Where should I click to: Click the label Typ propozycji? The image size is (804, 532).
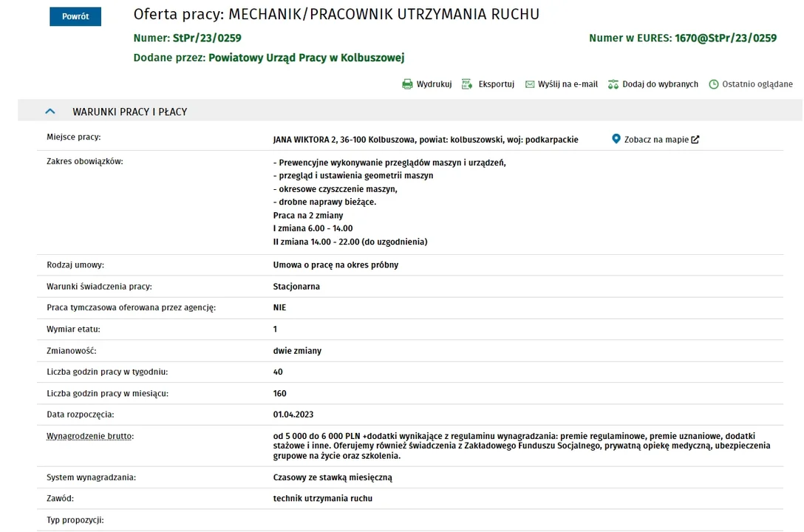point(75,519)
